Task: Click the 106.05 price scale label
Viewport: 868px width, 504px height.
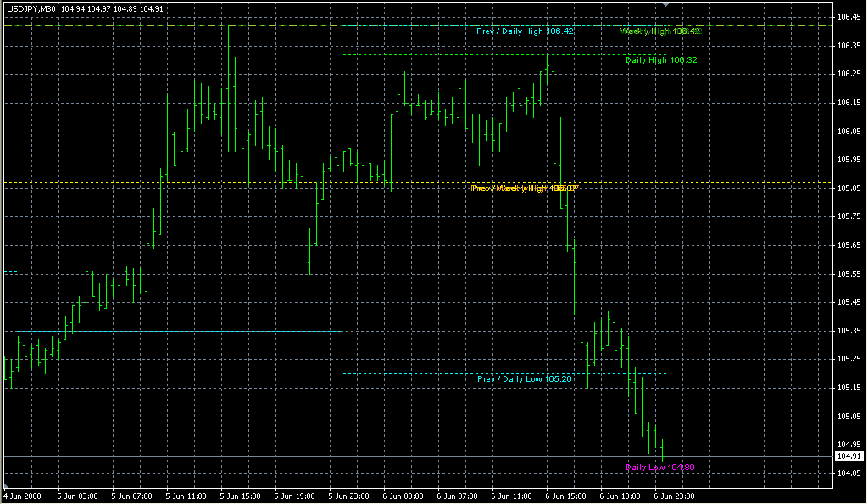Action: [849, 132]
